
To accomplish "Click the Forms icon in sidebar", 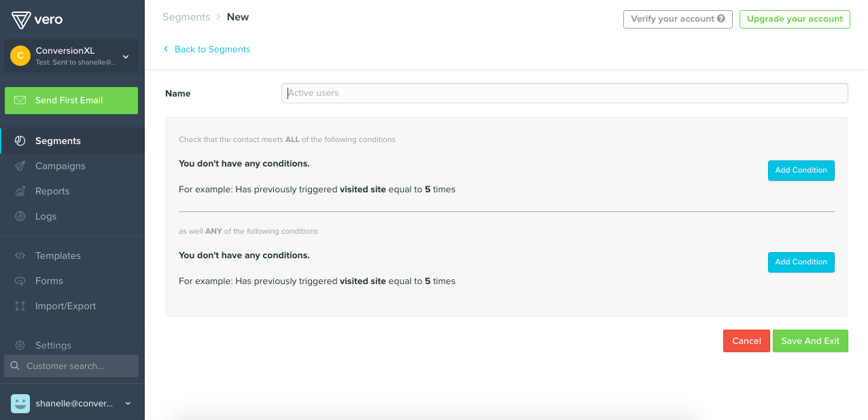I will (20, 281).
